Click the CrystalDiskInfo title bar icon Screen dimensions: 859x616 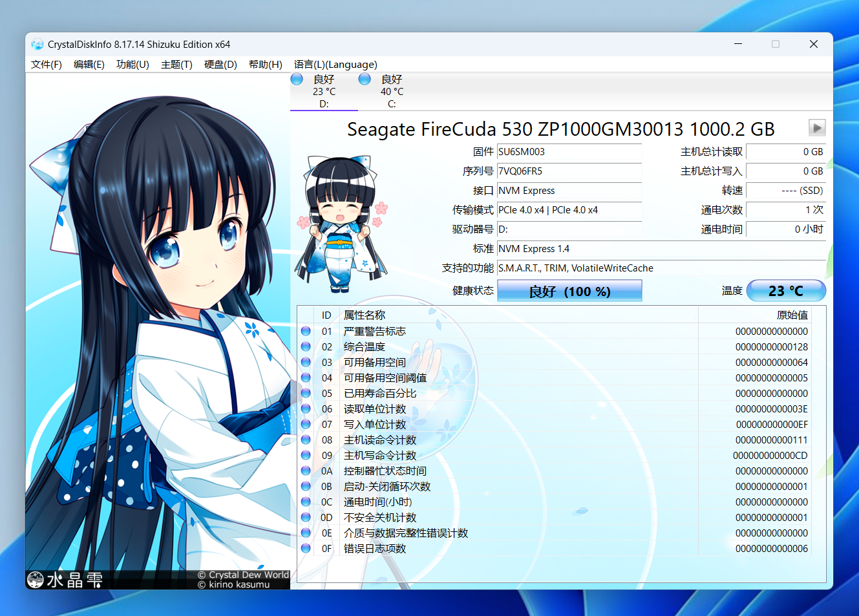(x=37, y=44)
